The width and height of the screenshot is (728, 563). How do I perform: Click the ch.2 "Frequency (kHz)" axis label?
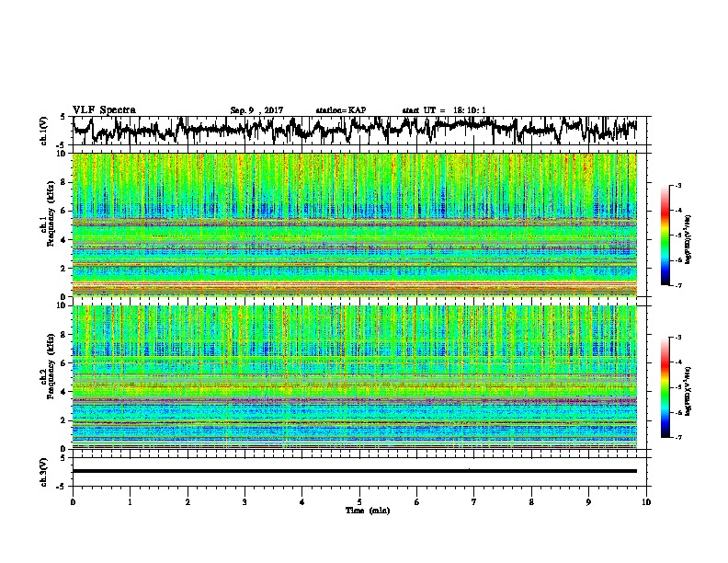[x=51, y=365]
